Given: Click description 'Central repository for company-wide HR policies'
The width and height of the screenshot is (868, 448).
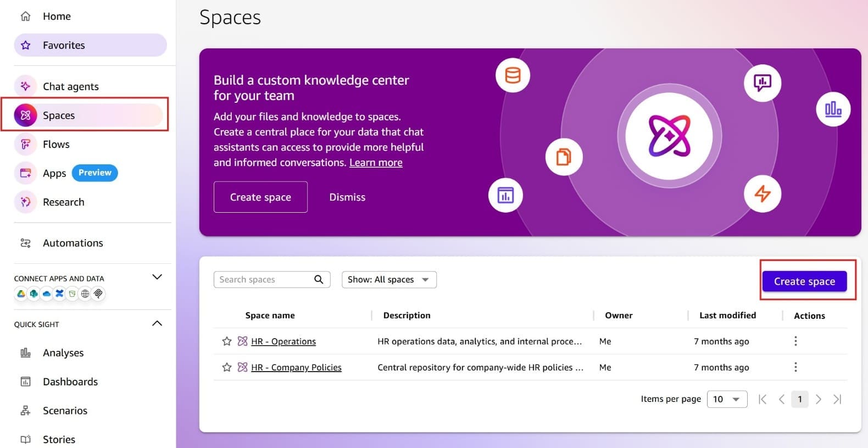Looking at the screenshot, I should [x=481, y=367].
